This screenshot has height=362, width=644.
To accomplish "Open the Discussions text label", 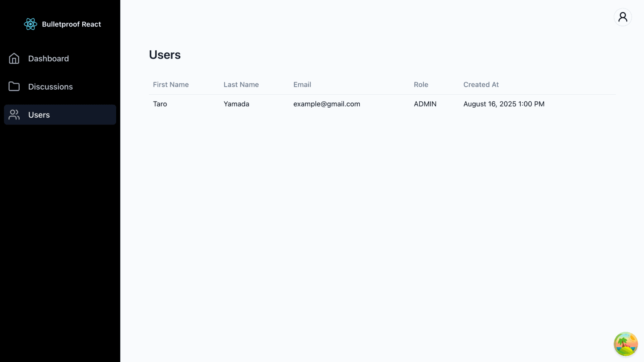I will [50, 87].
